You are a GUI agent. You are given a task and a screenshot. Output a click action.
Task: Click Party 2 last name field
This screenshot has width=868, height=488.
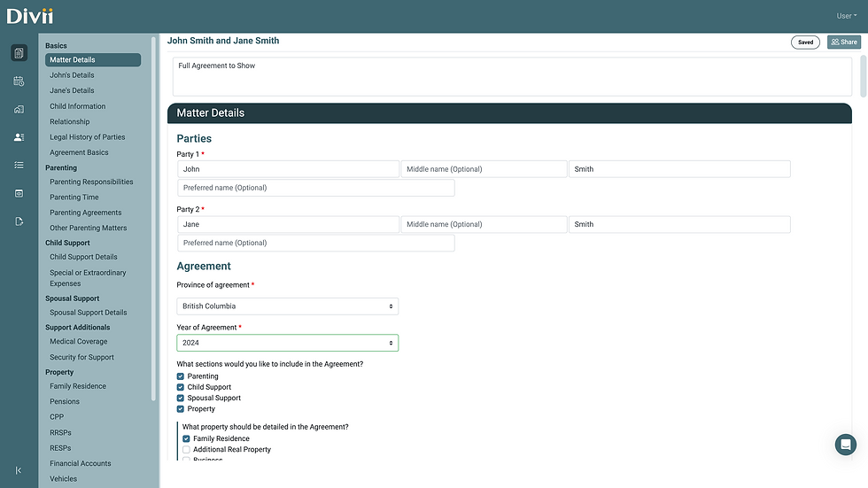pos(680,225)
